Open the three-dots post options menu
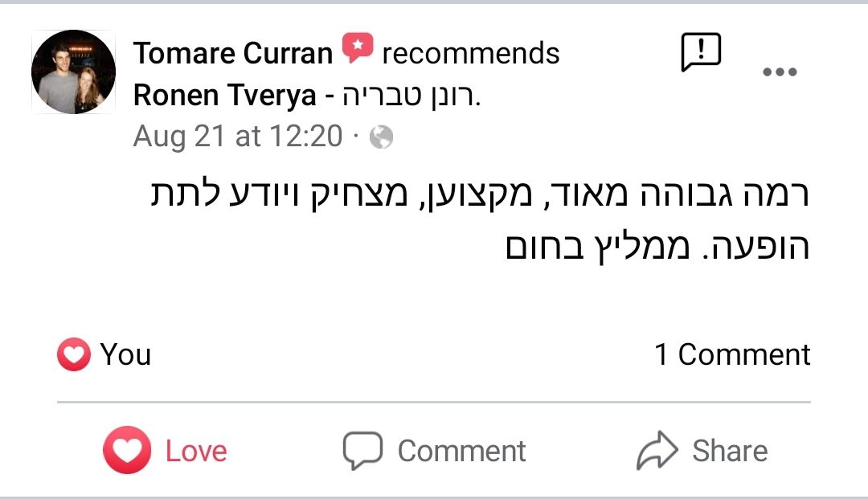This screenshot has height=499, width=868. pyautogui.click(x=778, y=72)
